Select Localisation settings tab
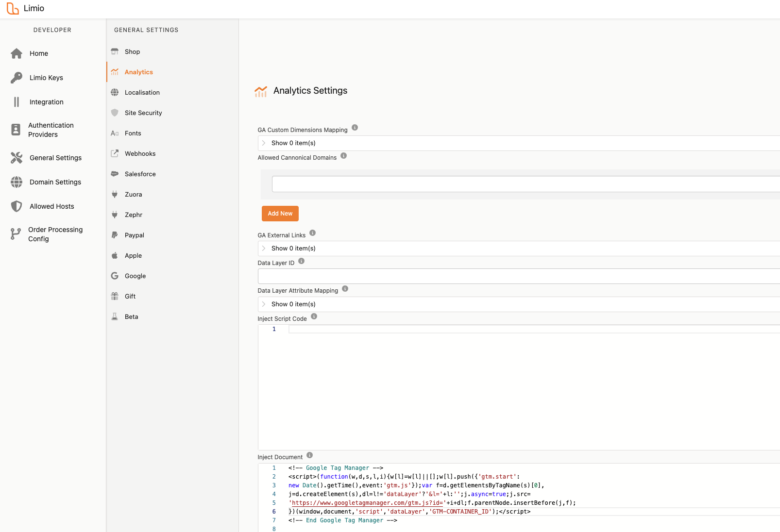 coord(142,92)
